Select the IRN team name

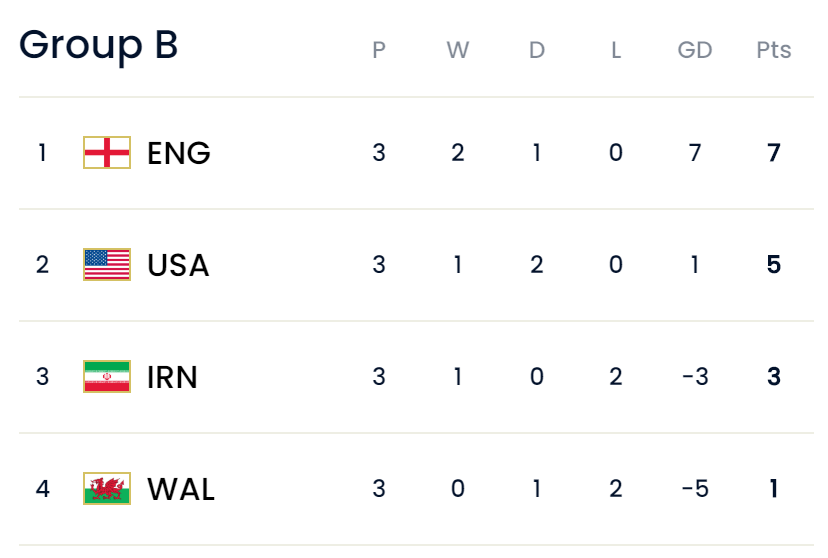(172, 377)
